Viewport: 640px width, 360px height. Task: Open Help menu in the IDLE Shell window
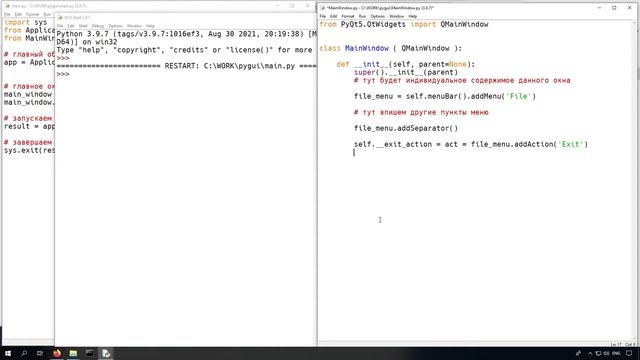click(x=150, y=26)
